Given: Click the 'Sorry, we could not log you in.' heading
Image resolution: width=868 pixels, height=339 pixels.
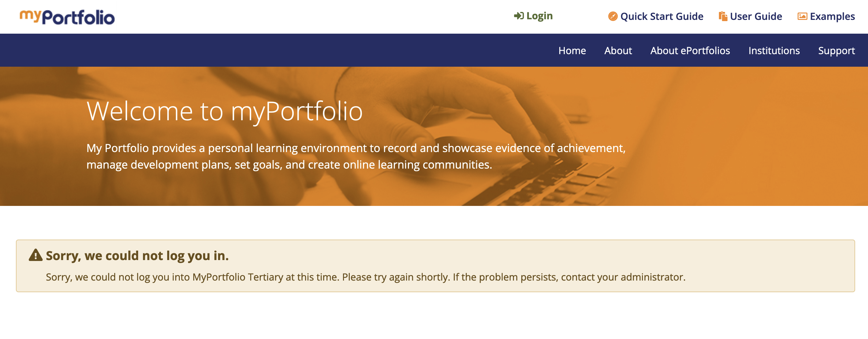Looking at the screenshot, I should click(x=137, y=255).
